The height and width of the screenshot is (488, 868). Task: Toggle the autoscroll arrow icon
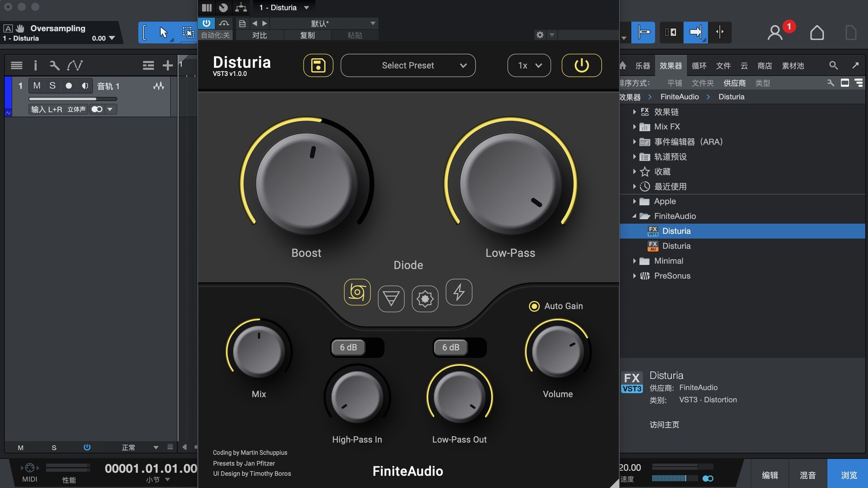point(695,33)
